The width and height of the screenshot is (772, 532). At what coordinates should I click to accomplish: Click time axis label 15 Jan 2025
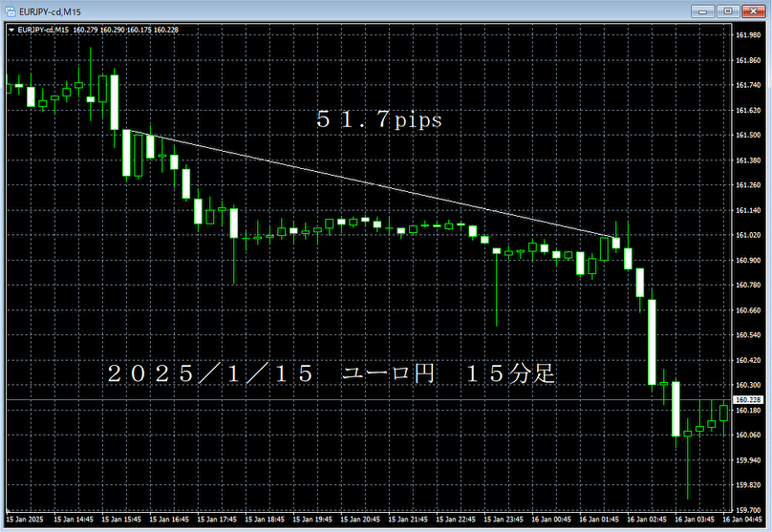pos(25,520)
